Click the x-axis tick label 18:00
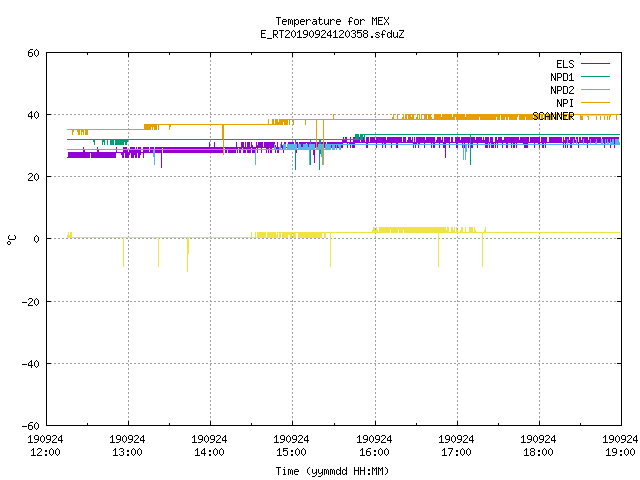640x480 pixels. tap(538, 452)
